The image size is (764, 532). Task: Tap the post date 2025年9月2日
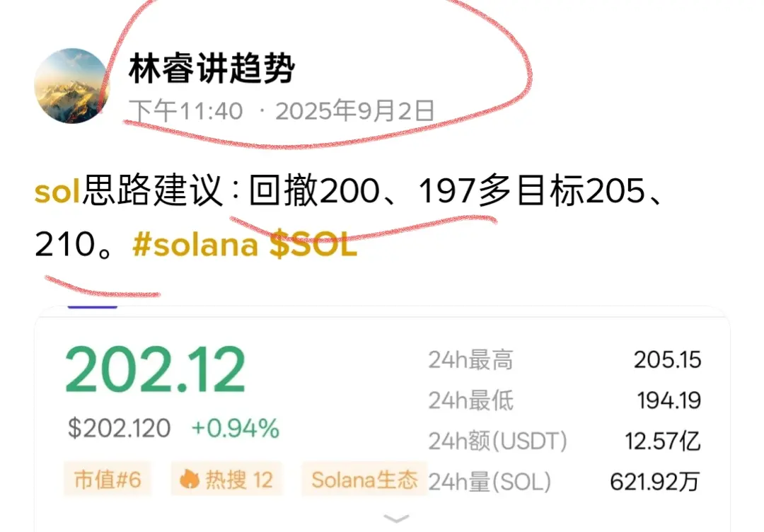(x=355, y=111)
